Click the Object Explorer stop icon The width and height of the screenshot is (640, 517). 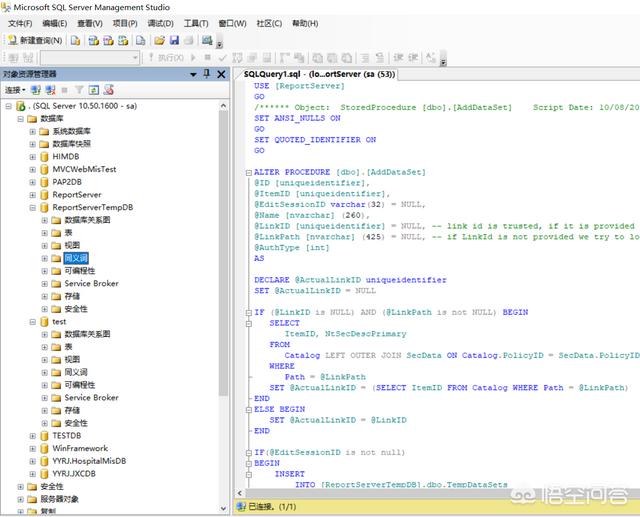(x=64, y=90)
